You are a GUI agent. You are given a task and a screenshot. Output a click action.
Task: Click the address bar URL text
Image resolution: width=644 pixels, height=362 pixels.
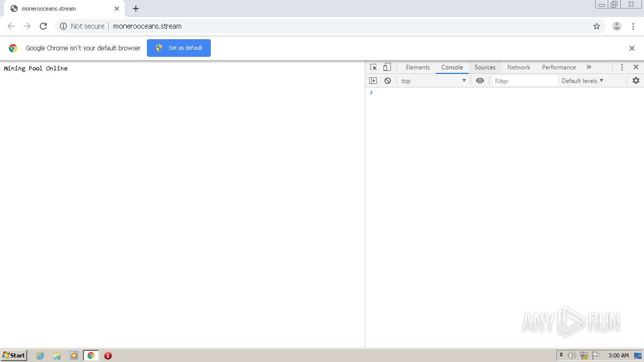tap(147, 26)
